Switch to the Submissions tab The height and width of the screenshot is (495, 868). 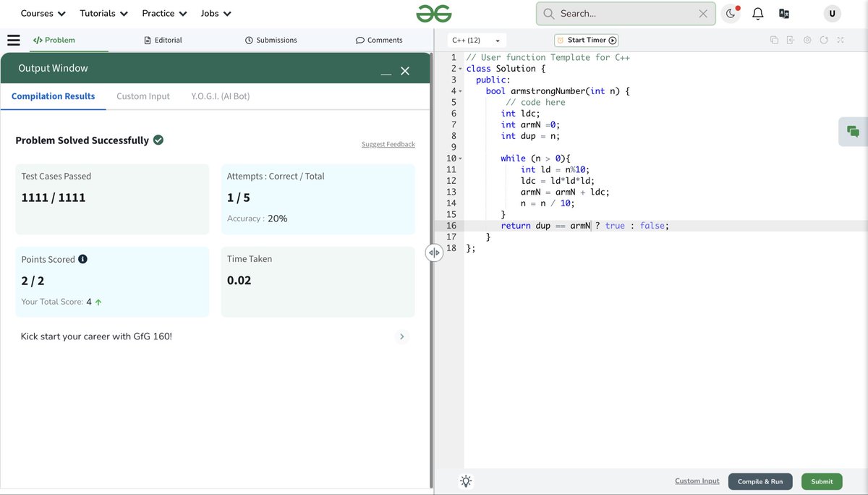coord(271,41)
